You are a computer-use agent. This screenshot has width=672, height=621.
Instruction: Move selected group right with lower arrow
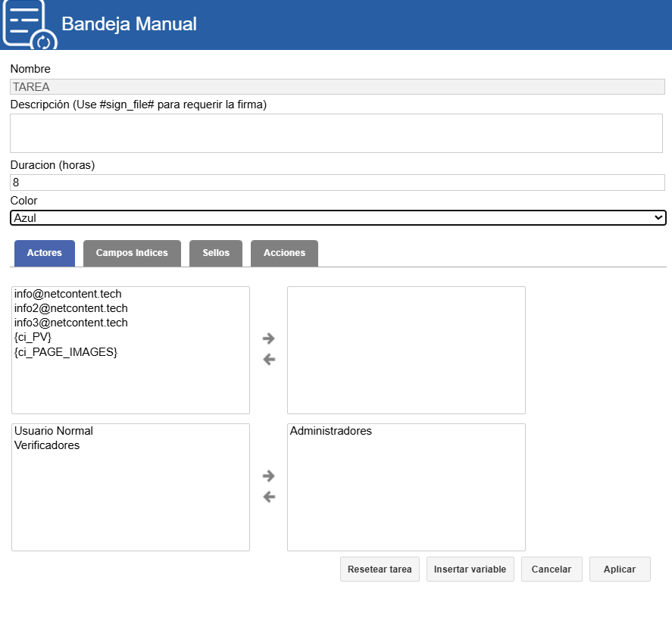point(268,476)
